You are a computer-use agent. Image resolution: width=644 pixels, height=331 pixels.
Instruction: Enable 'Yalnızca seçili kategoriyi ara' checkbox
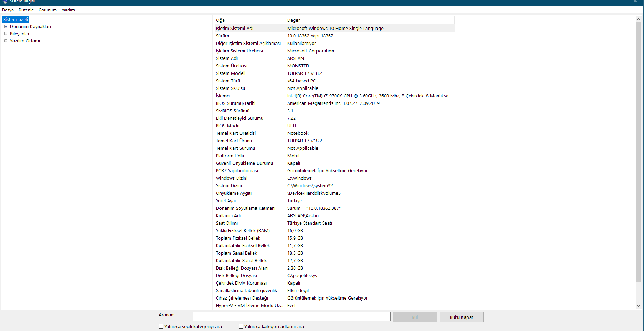[161, 326]
